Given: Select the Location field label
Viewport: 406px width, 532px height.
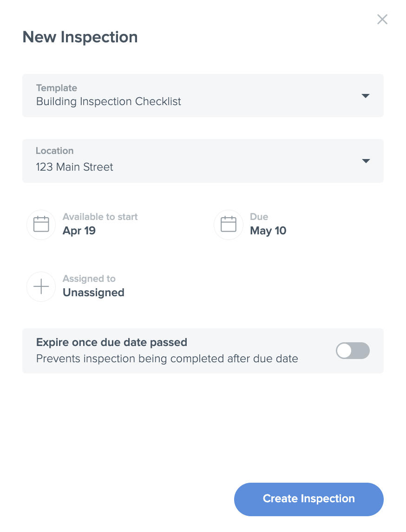Looking at the screenshot, I should coord(54,151).
